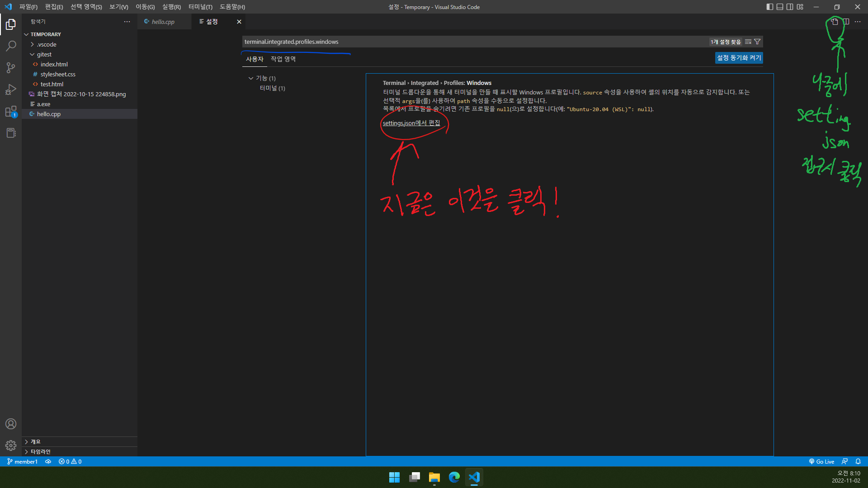Open notifications bell in status bar
The height and width of the screenshot is (488, 868).
pos(858,461)
